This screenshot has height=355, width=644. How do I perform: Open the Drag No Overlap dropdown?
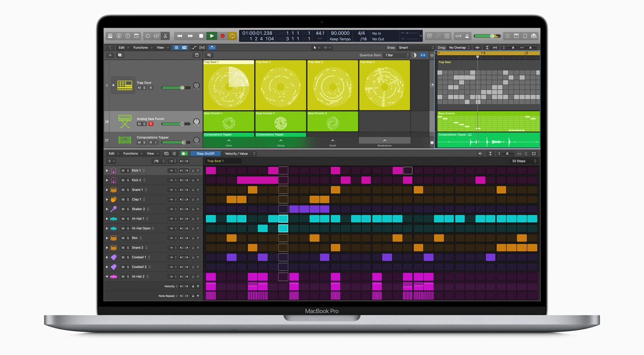pyautogui.click(x=459, y=48)
